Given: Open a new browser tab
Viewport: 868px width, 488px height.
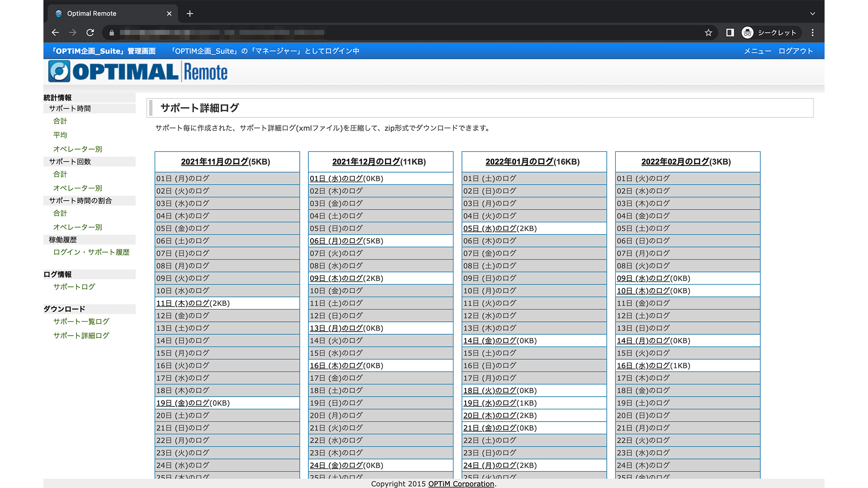Looking at the screenshot, I should click(x=190, y=14).
